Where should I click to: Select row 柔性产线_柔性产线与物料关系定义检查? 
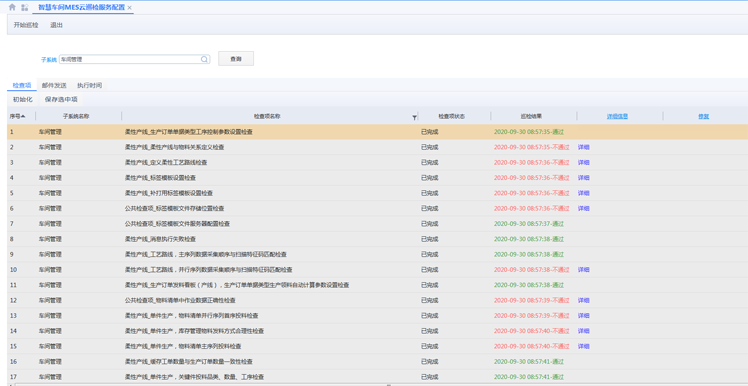377,147
